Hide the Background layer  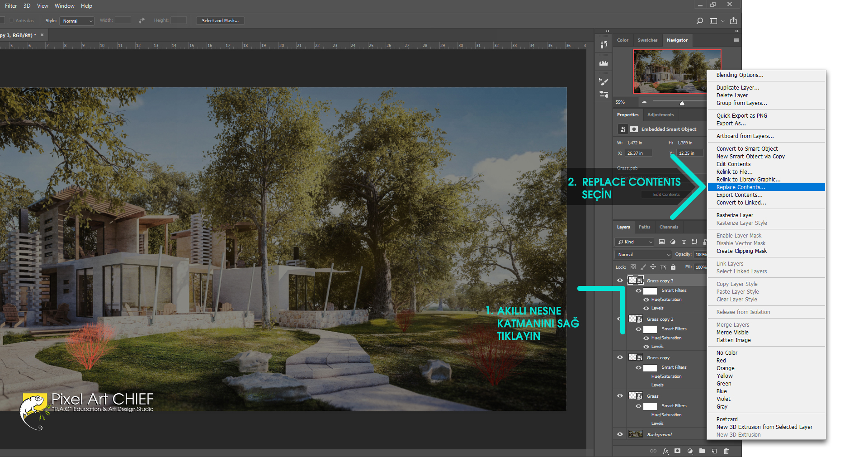tap(620, 434)
